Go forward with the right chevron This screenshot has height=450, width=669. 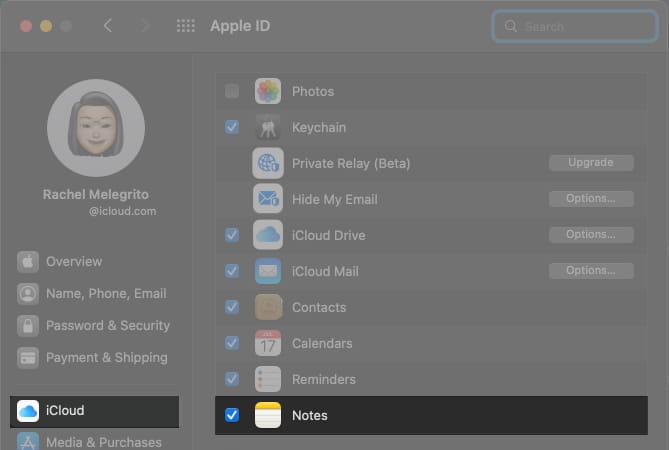145,26
